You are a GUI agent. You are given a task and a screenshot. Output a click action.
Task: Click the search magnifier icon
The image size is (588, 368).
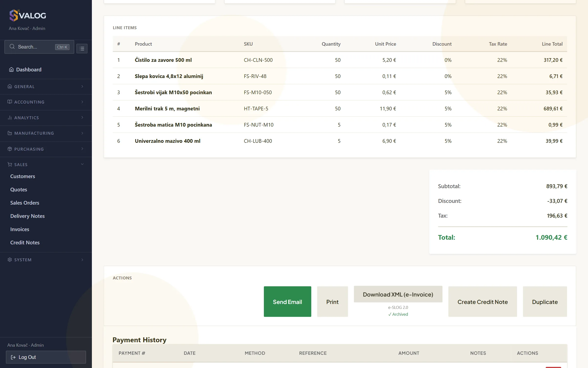pos(12,47)
